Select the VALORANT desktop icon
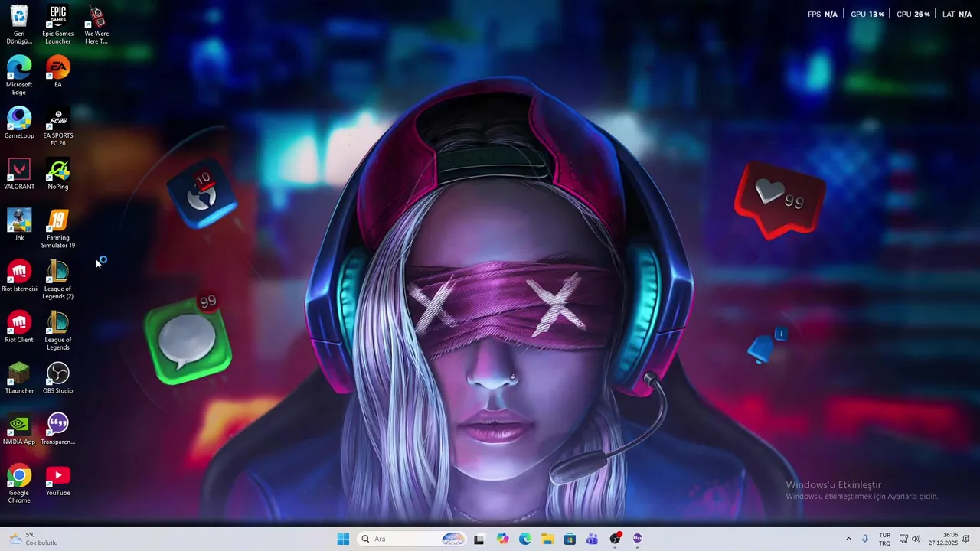This screenshot has height=551, width=980. [x=19, y=174]
